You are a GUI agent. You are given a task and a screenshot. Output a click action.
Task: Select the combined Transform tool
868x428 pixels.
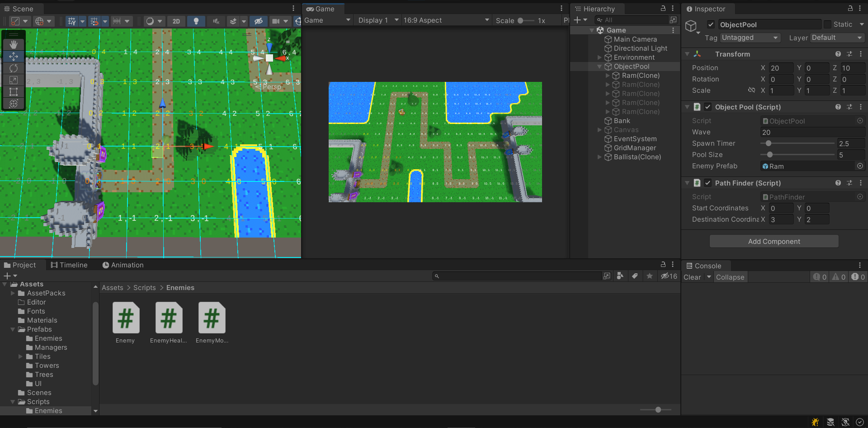click(x=14, y=103)
